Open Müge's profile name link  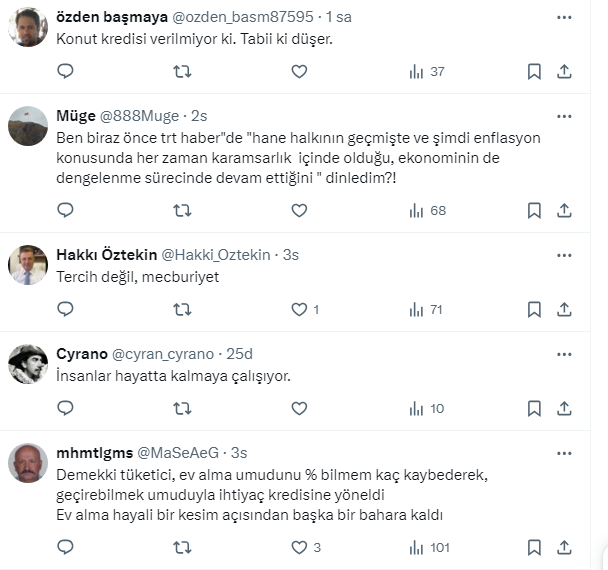point(76,116)
